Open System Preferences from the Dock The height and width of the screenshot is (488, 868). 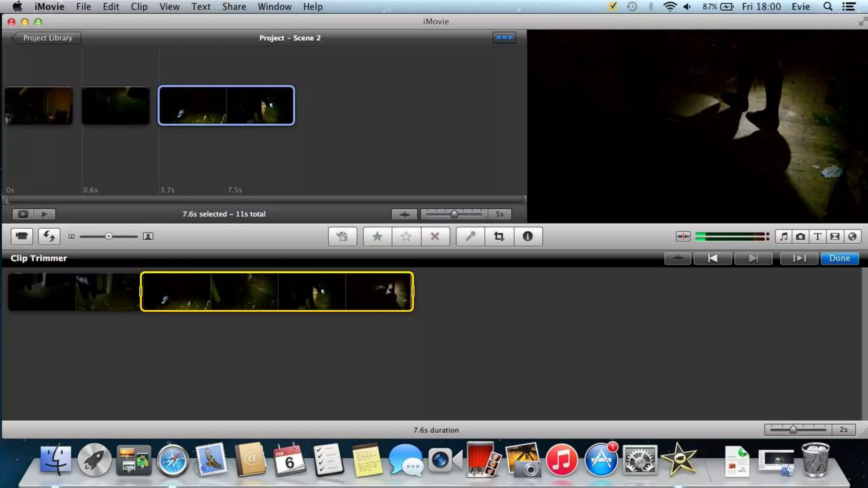click(640, 460)
